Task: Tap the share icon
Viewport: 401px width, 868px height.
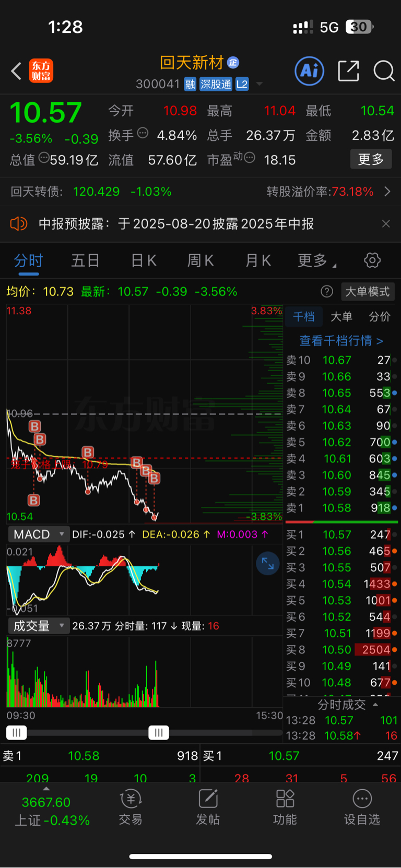Action: click(x=348, y=71)
